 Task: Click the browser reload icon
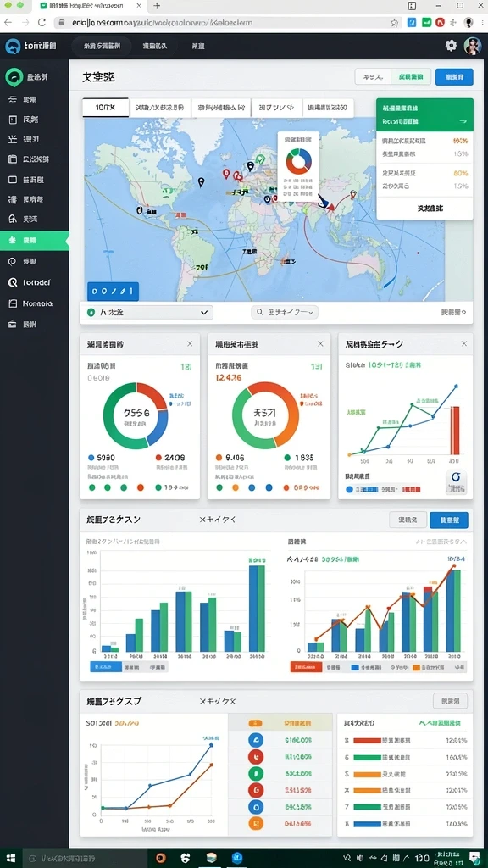pyautogui.click(x=42, y=23)
